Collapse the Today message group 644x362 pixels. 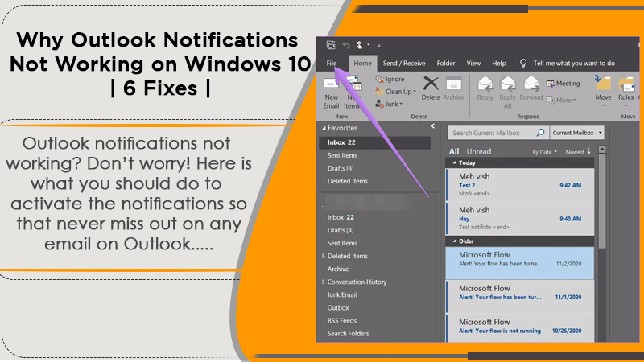pyautogui.click(x=454, y=163)
